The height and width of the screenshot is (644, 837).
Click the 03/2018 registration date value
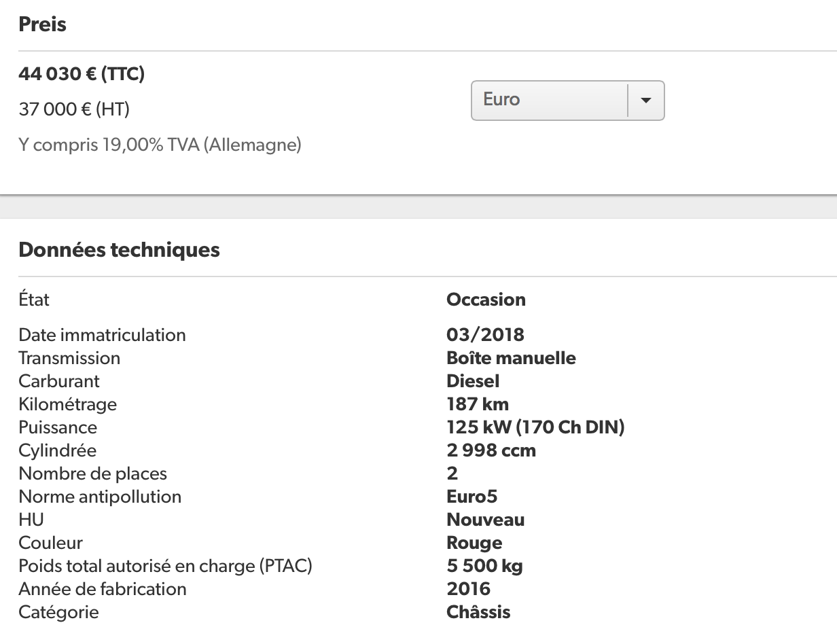[485, 335]
